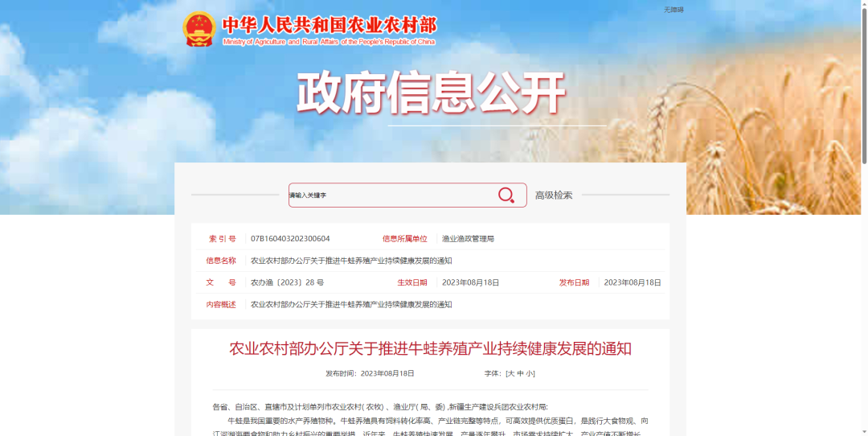This screenshot has height=436, width=868.
Task: Open the 无障碍 accessibility link
Action: coord(673,10)
